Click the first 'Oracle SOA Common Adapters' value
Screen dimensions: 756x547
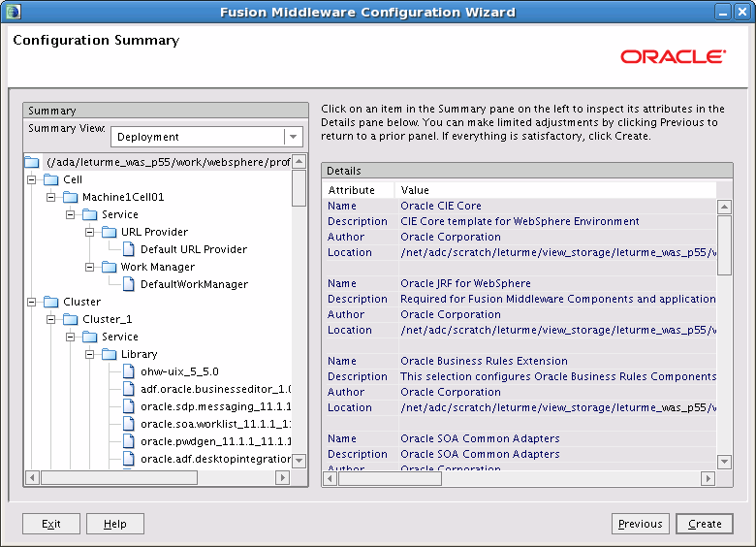click(x=480, y=438)
